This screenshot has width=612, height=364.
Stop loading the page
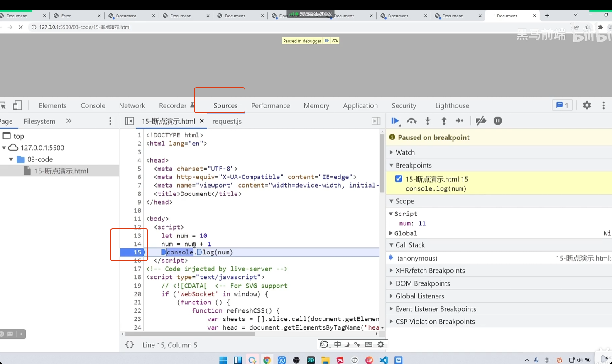coord(20,27)
